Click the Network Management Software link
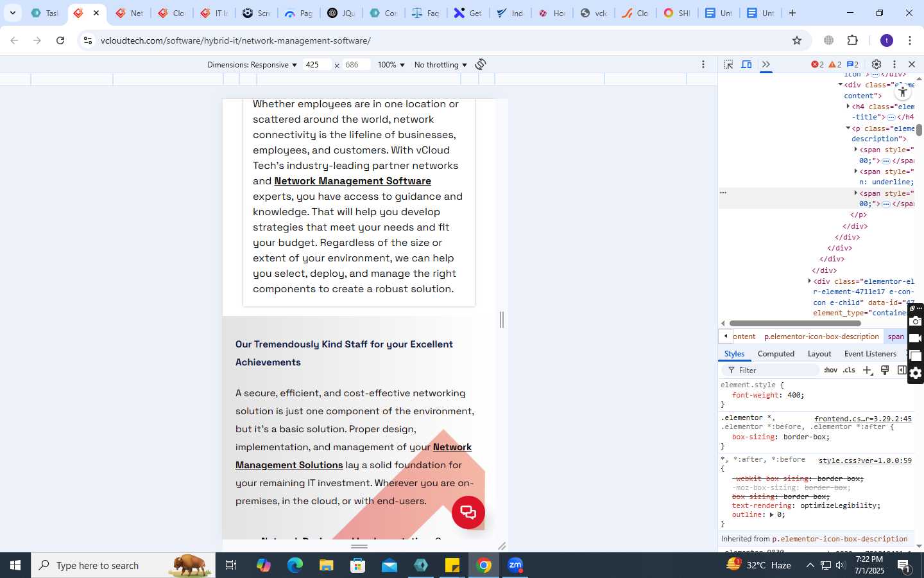 352,181
